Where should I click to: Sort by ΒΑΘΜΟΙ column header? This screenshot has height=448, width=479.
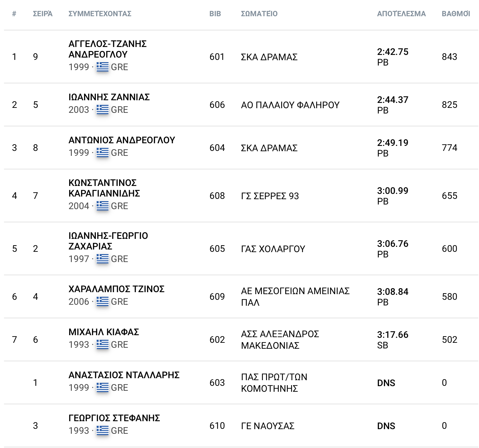click(456, 14)
